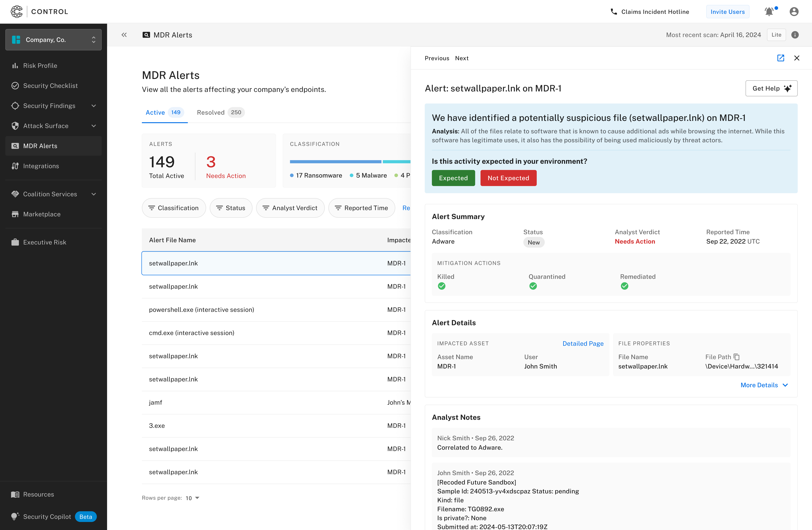Click the Security Findings target icon
Screen dimensions: 812x530
point(15,106)
